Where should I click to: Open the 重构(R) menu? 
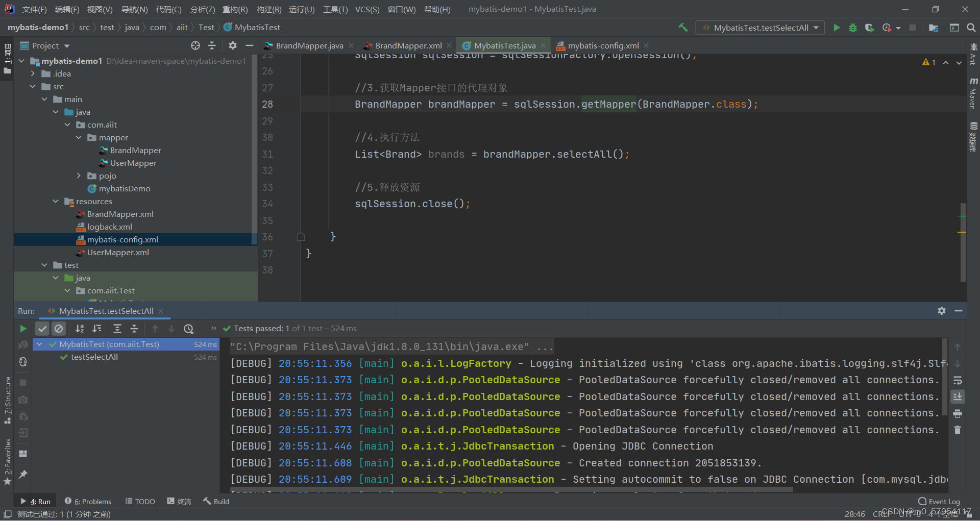235,9
